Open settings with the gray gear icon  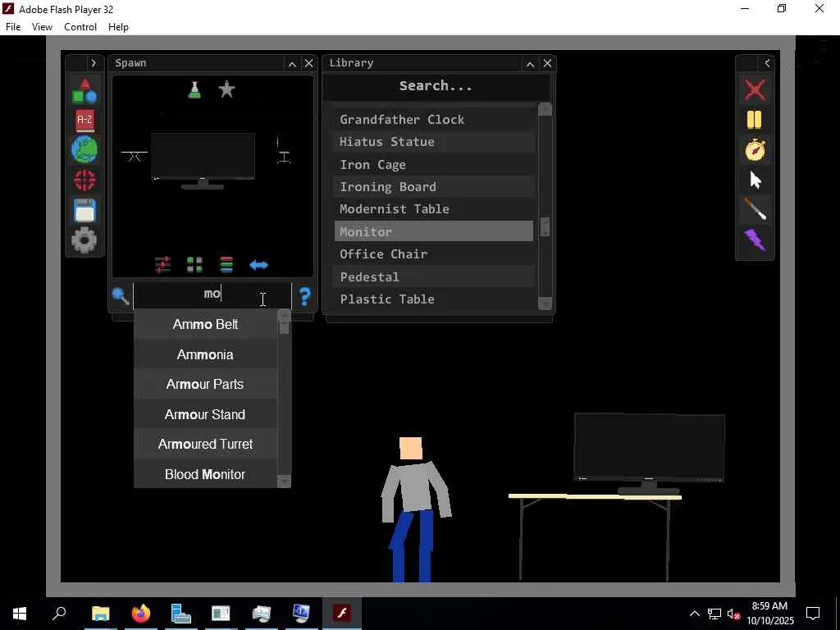84,240
